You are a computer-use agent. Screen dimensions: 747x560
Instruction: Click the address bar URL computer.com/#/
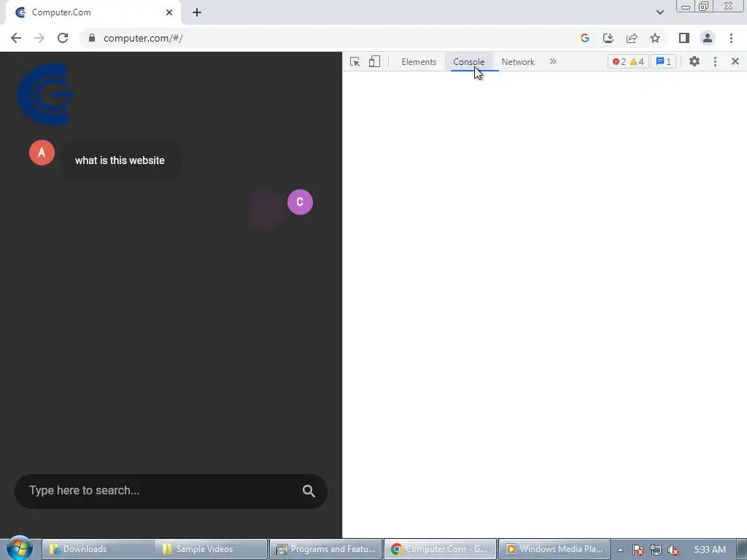(143, 38)
